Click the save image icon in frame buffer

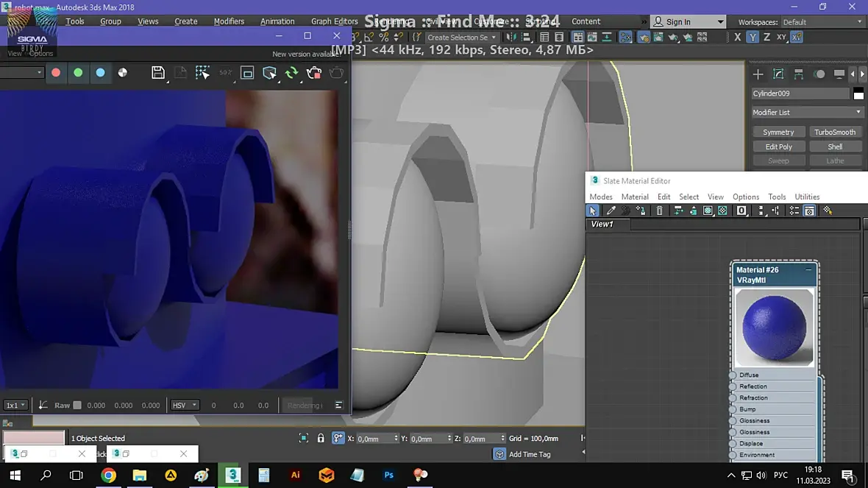click(x=157, y=72)
